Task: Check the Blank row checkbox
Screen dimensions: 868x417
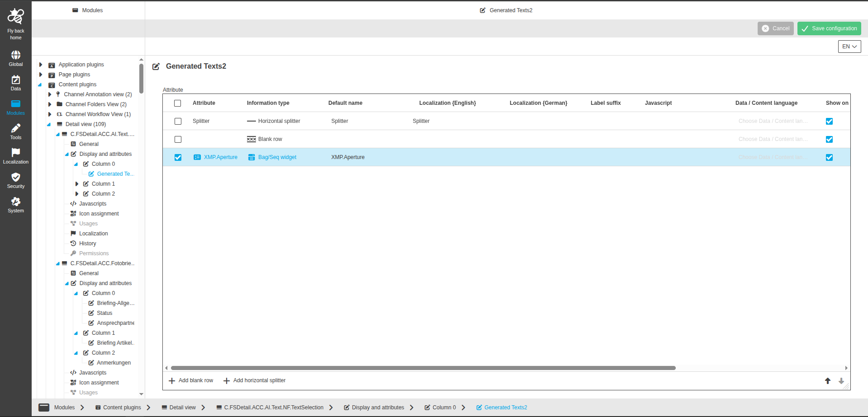Action: (x=178, y=139)
